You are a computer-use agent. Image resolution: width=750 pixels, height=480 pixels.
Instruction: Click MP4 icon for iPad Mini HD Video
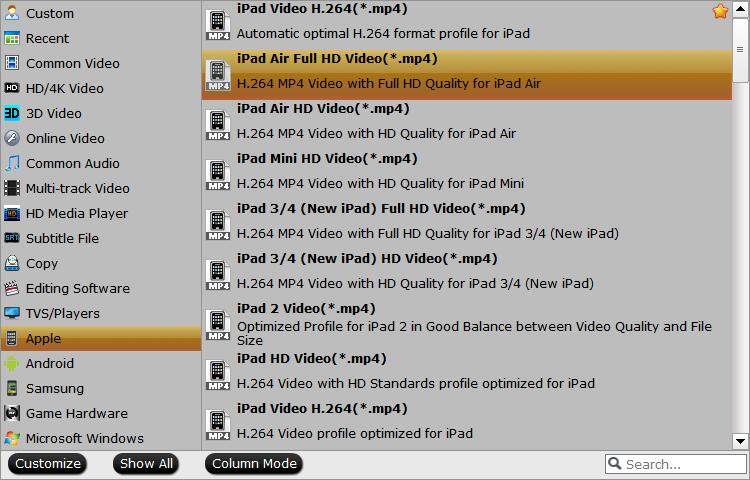pyautogui.click(x=218, y=174)
